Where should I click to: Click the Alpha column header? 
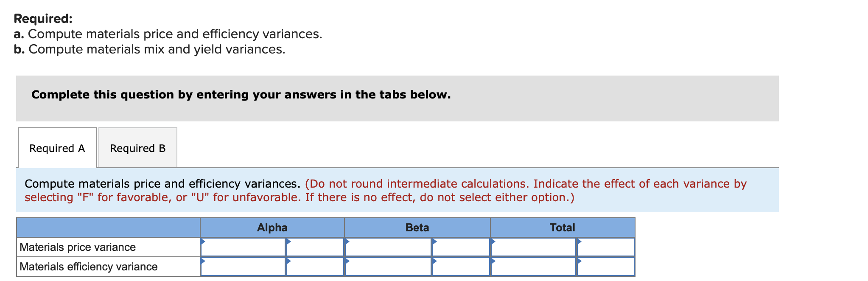(272, 228)
